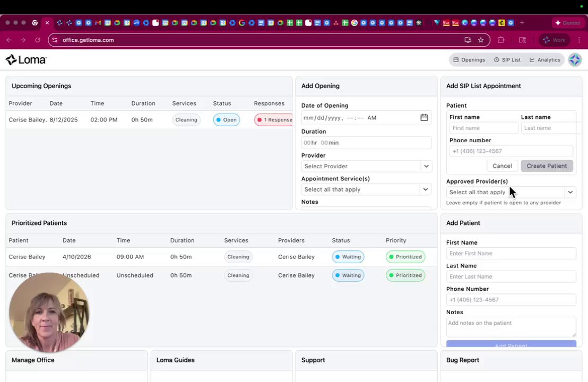Open the browser extensions puzzle icon
Screen dimensions: 588x382
[x=501, y=40]
